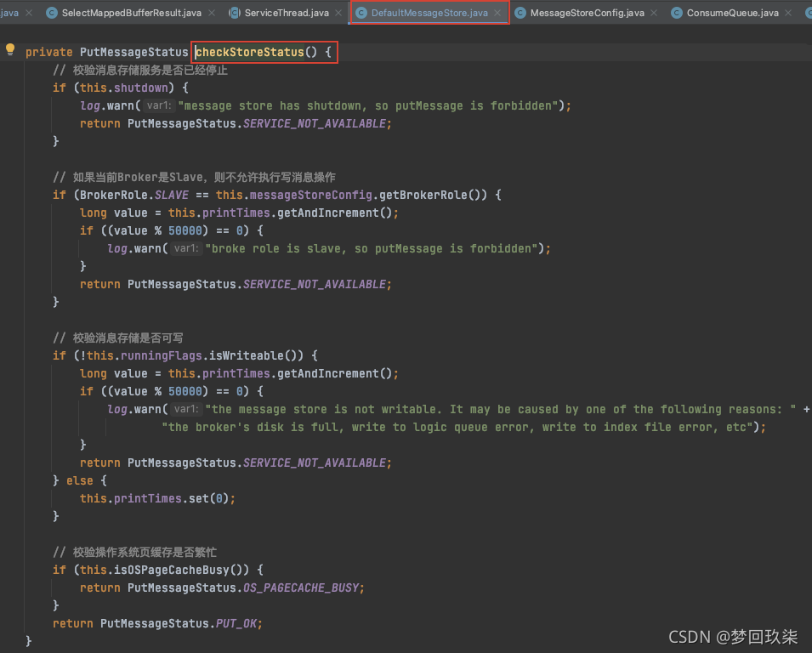Click the class icon on ConsumeQueue.java tab
Screen dimensions: 812x653
pos(677,13)
